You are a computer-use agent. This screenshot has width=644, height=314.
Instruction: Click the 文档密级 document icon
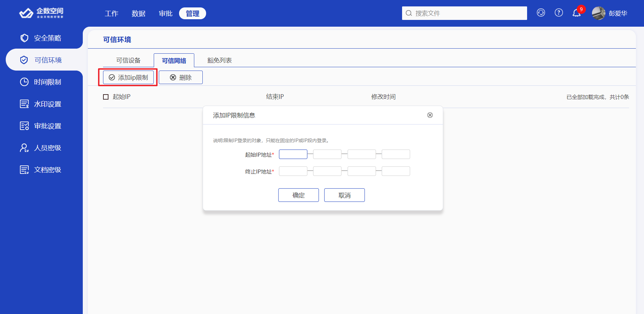click(x=24, y=169)
